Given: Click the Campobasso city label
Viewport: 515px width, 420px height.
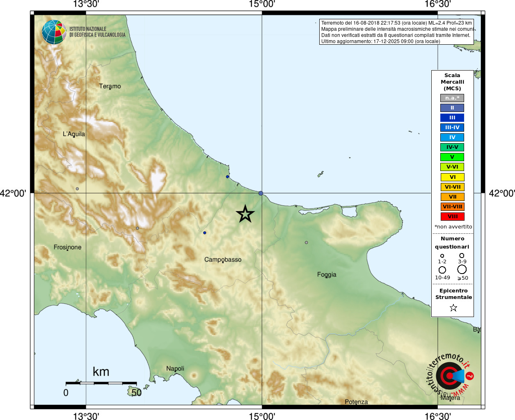Looking at the screenshot, I should (223, 260).
